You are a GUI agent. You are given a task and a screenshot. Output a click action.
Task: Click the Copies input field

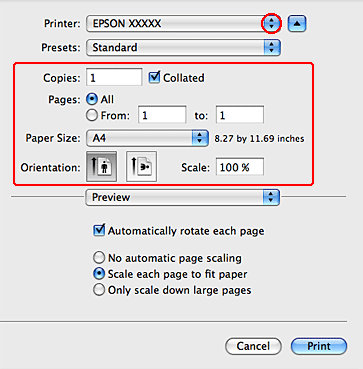point(114,77)
